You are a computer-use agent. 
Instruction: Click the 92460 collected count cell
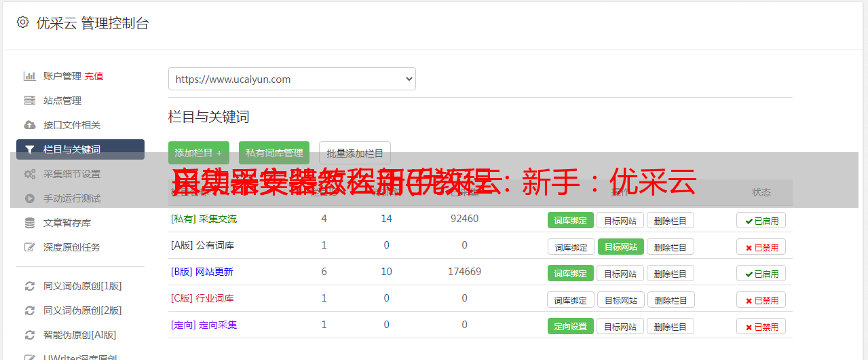pos(464,219)
